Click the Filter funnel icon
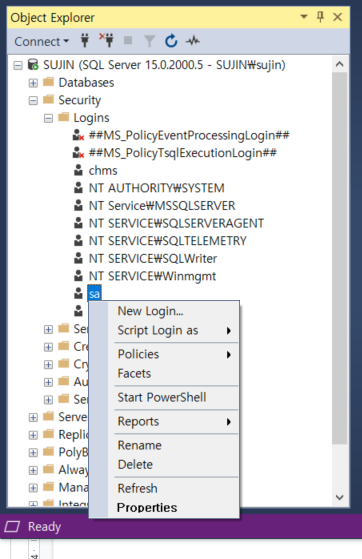 (149, 41)
